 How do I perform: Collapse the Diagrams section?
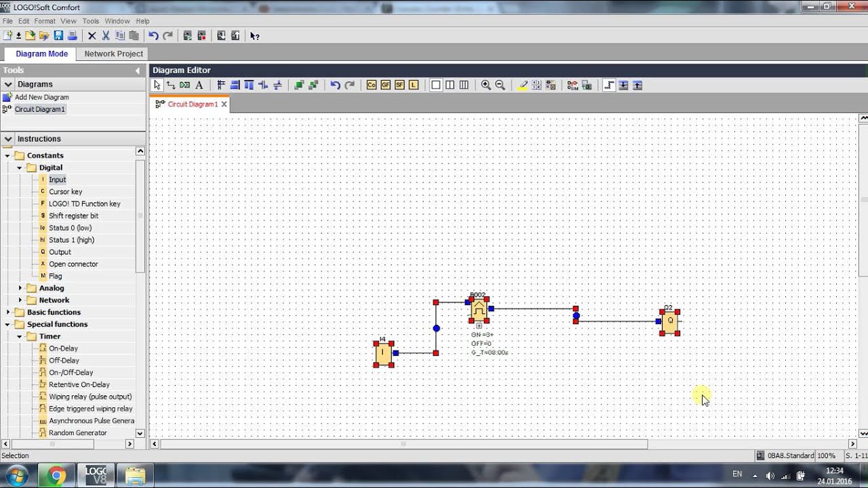coord(8,84)
